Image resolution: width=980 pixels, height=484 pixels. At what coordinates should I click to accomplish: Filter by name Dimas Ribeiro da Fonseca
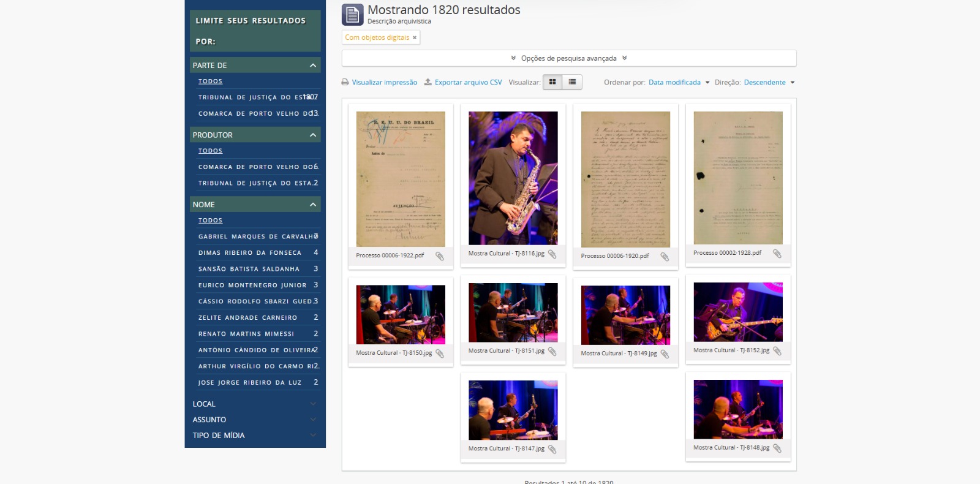click(250, 252)
